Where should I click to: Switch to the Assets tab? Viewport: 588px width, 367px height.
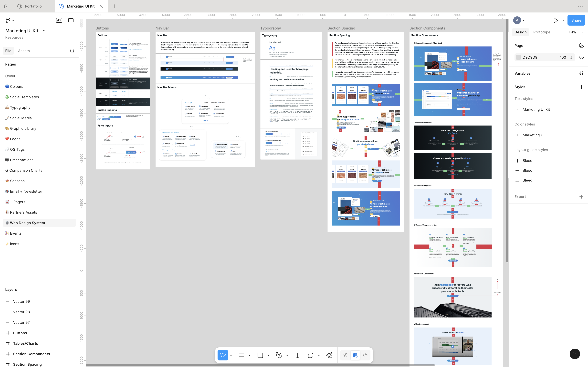(x=24, y=51)
